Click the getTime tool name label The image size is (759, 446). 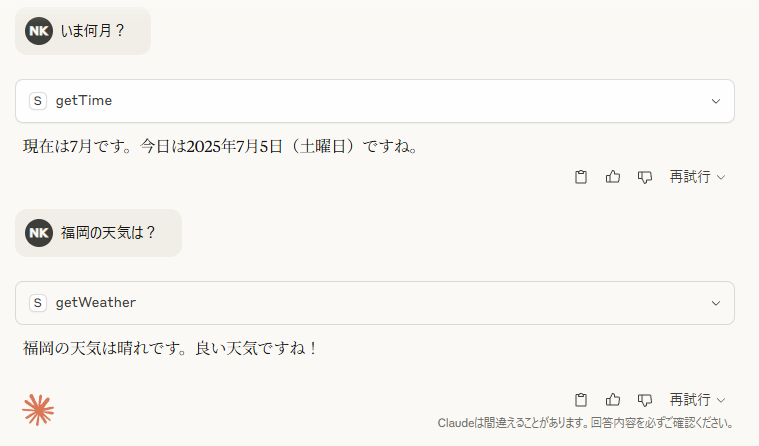tap(84, 101)
